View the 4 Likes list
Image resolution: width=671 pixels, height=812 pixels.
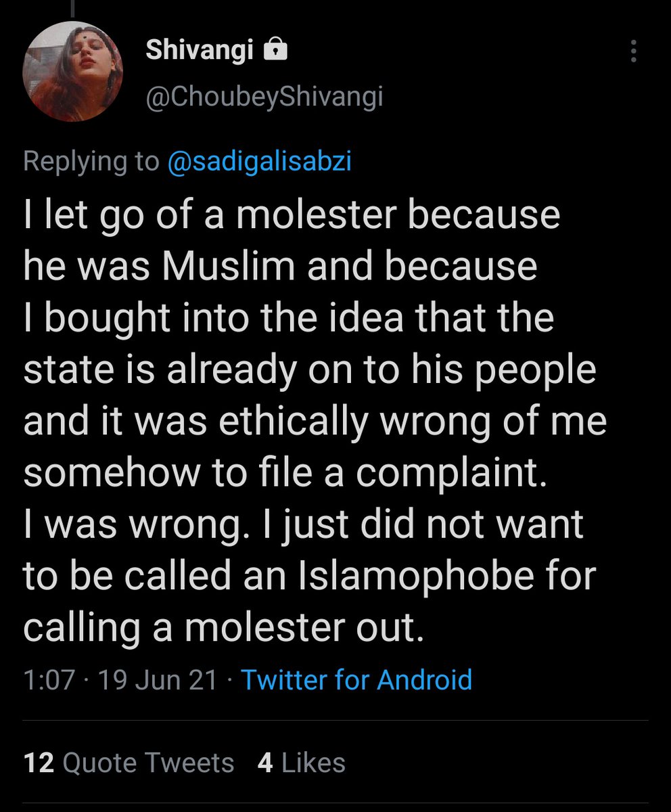pos(302,763)
